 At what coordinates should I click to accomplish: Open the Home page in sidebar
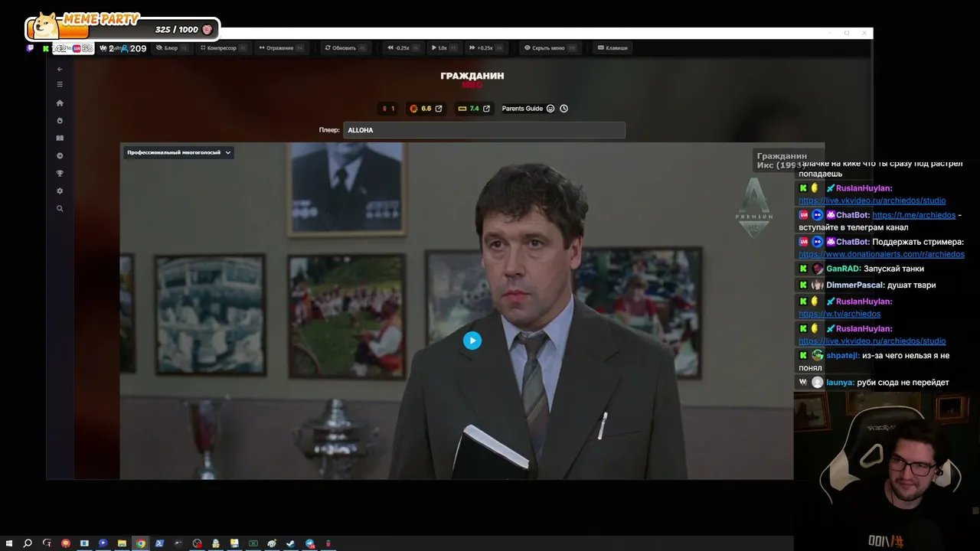click(x=60, y=103)
